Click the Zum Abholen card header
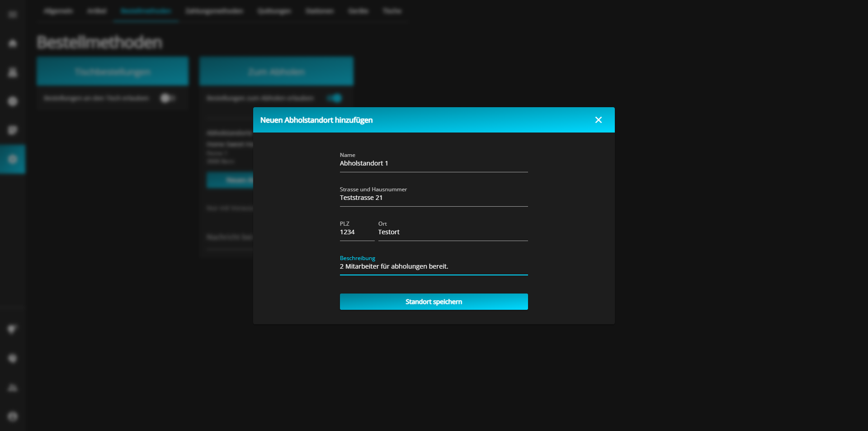Image resolution: width=868 pixels, height=431 pixels. click(x=277, y=71)
